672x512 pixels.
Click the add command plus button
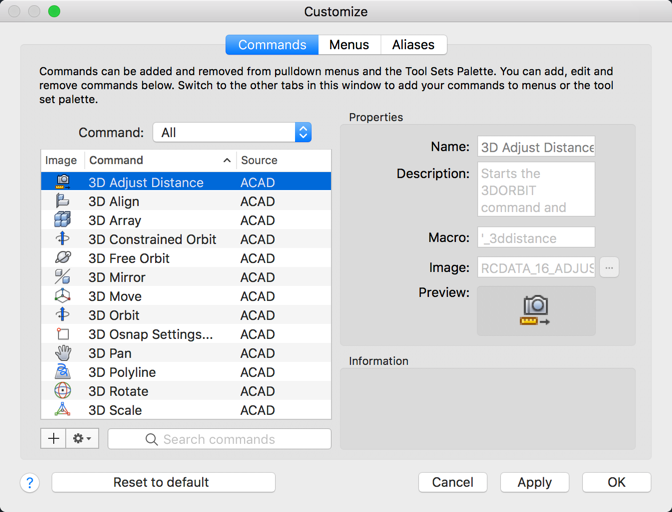pyautogui.click(x=54, y=439)
